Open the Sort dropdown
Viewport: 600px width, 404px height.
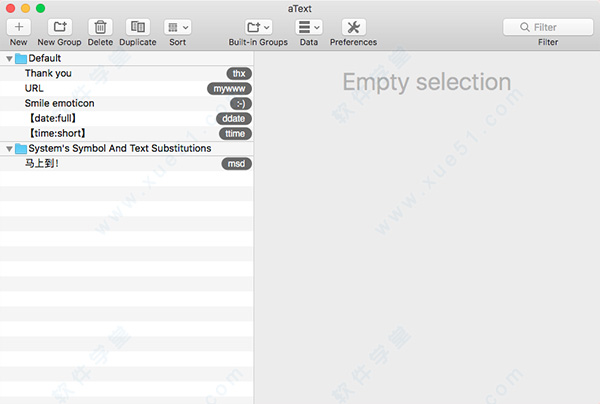178,27
